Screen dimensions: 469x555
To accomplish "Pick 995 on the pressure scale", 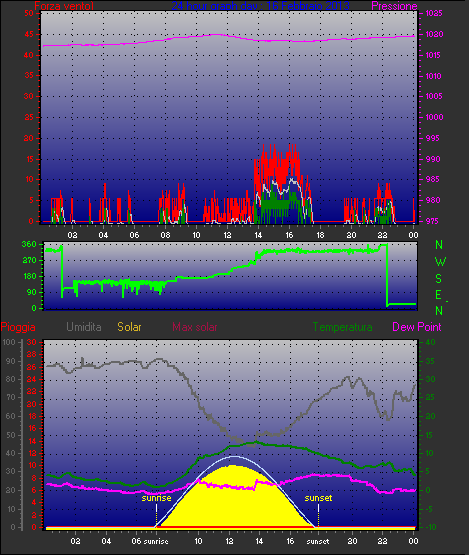I will [432, 138].
